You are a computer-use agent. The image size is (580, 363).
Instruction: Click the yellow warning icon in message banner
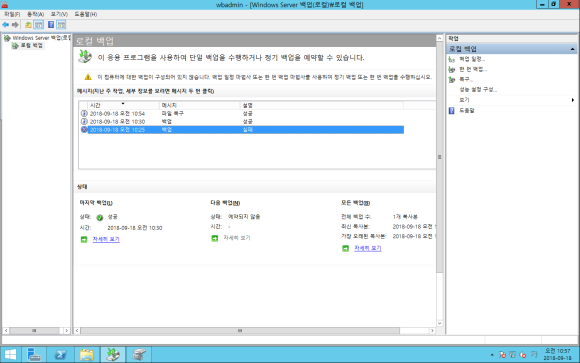click(88, 77)
